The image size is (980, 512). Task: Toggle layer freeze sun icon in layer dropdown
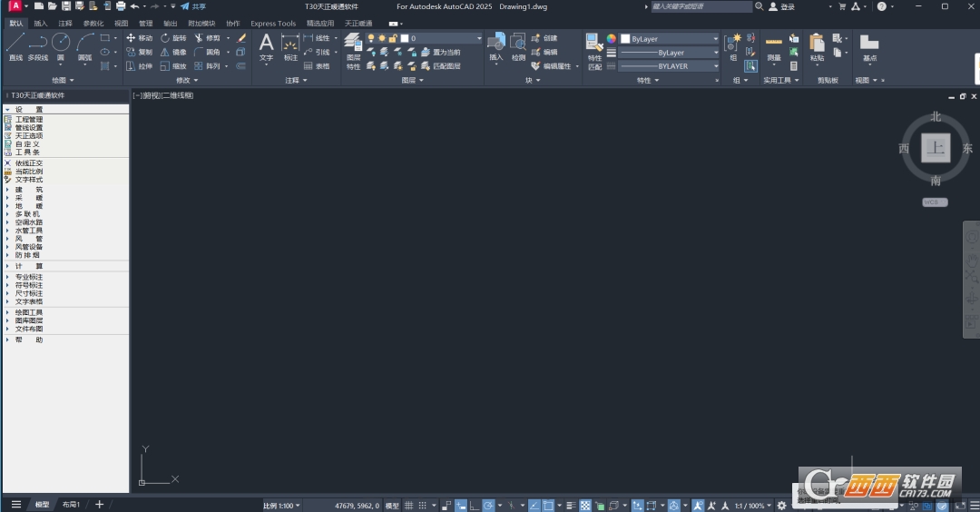point(382,38)
